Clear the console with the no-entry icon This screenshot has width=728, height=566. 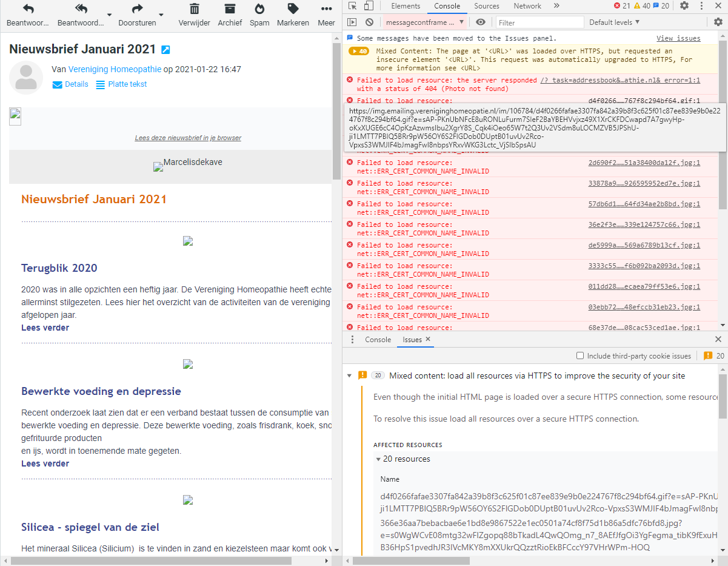(369, 22)
